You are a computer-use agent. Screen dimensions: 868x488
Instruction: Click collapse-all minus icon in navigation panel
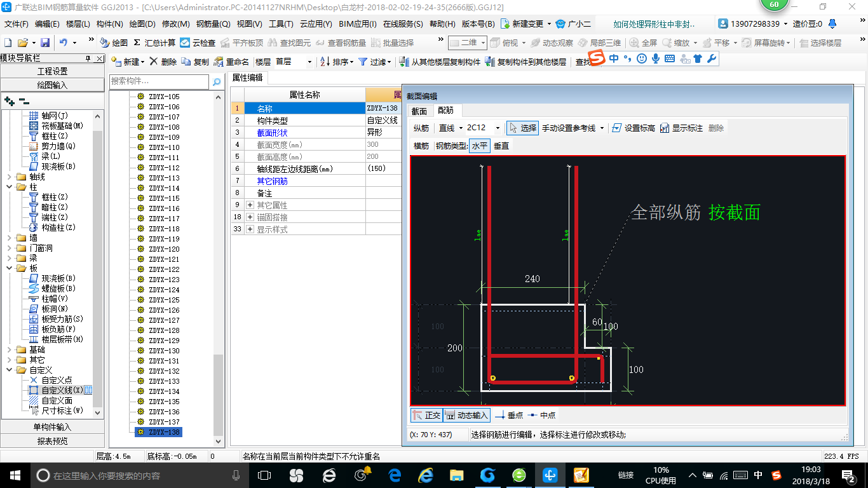pyautogui.click(x=24, y=100)
